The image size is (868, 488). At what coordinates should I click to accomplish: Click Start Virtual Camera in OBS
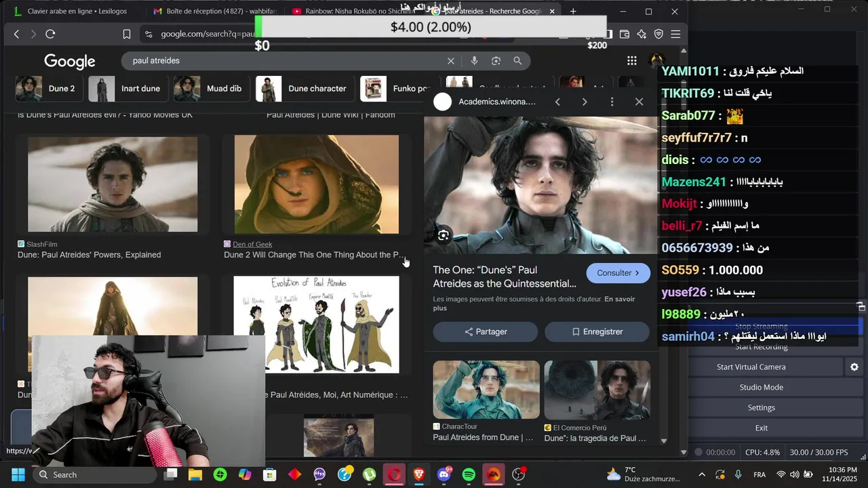751,367
